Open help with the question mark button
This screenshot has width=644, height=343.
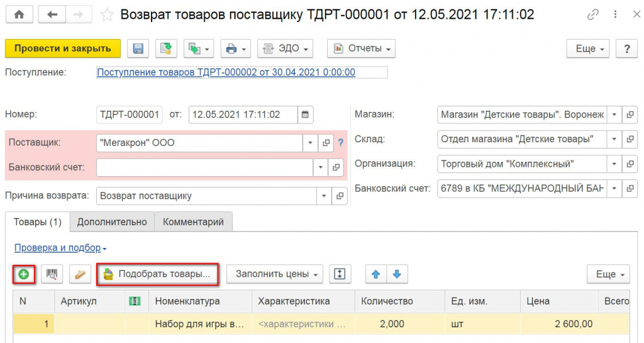[627, 49]
